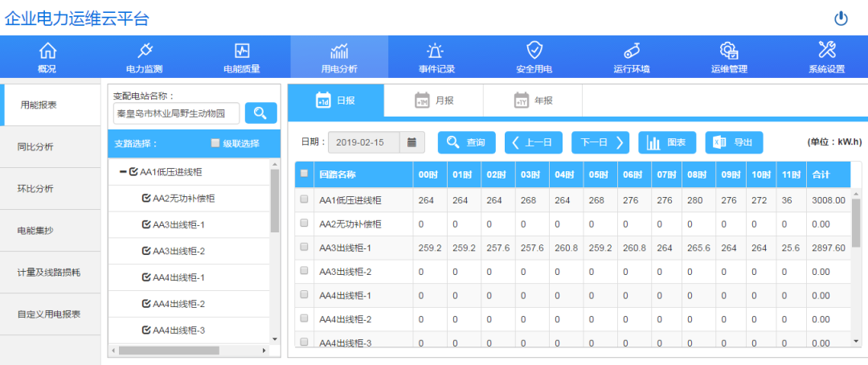Click tree scrollbar down arrow
The image size is (868, 365).
275,338
